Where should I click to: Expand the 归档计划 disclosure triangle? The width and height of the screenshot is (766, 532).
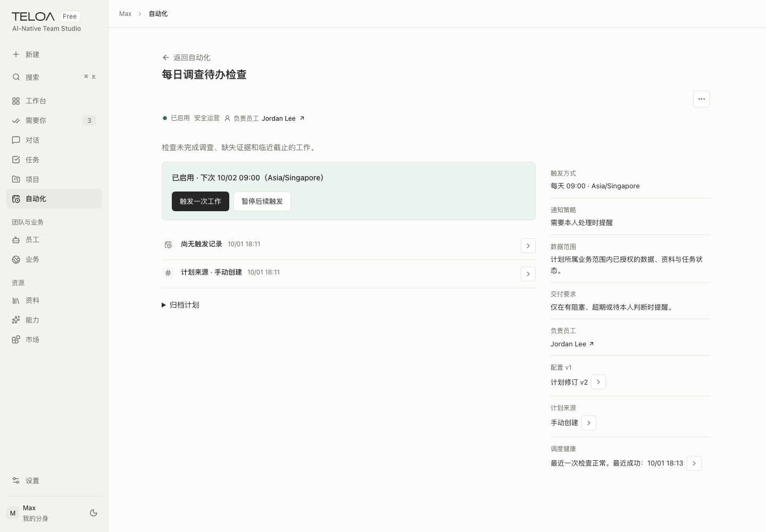tap(164, 305)
